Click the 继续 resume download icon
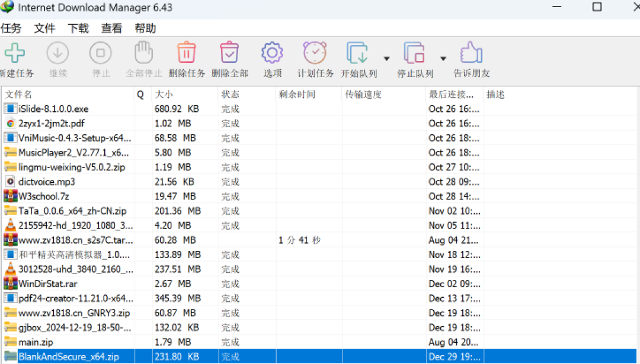 point(57,53)
